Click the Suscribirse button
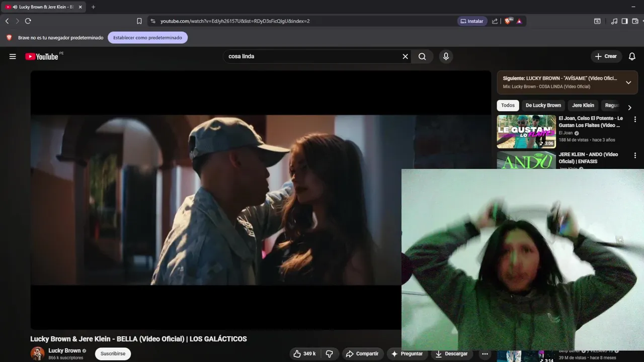Viewport: 644px width, 362px height. [x=113, y=353]
